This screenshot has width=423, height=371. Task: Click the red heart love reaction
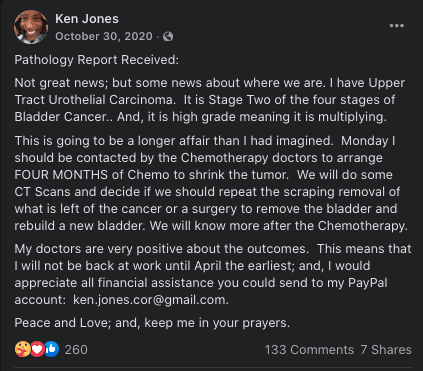37,349
